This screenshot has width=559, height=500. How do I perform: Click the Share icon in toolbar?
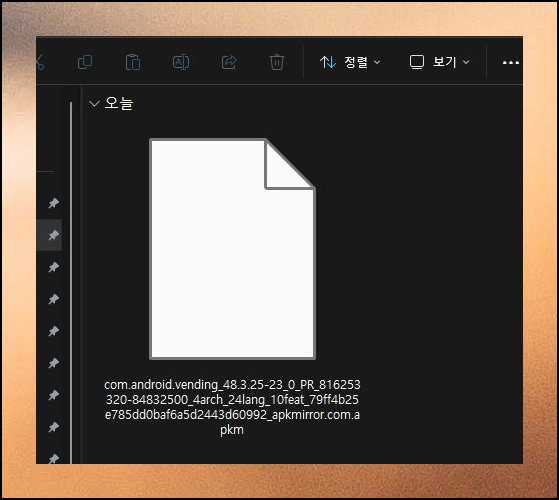pos(229,62)
